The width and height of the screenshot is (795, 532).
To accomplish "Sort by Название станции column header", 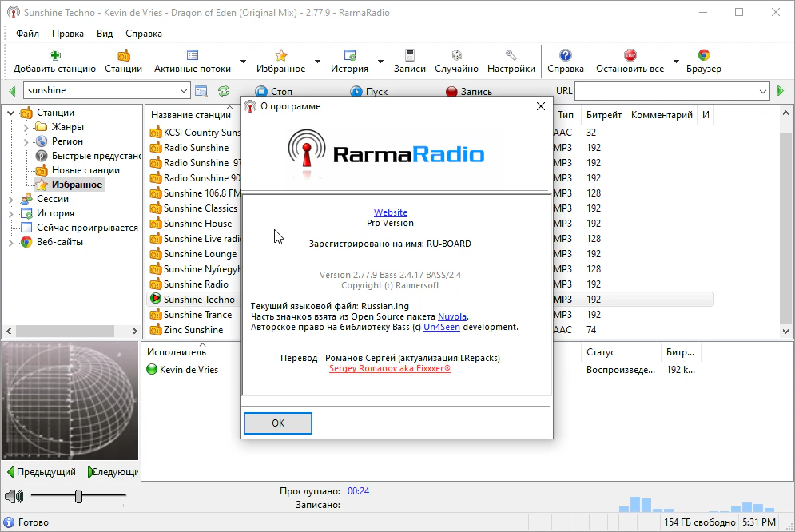I will pos(191,115).
